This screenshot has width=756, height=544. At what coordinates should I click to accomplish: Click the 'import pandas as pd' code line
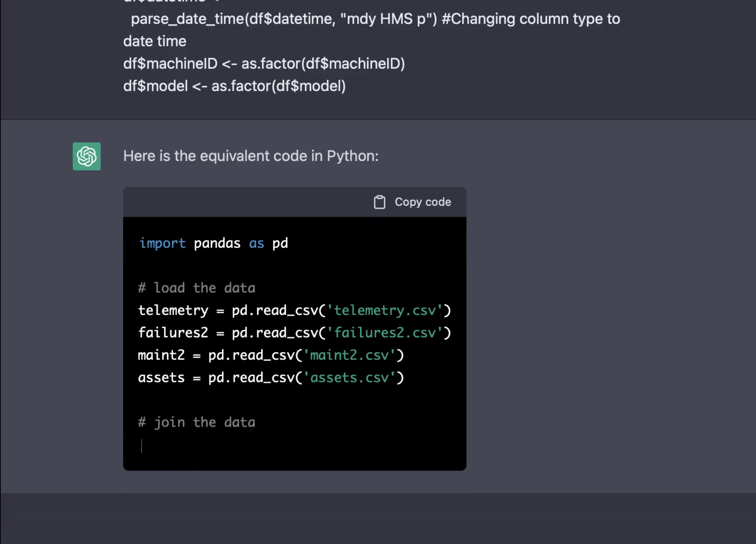pos(213,243)
